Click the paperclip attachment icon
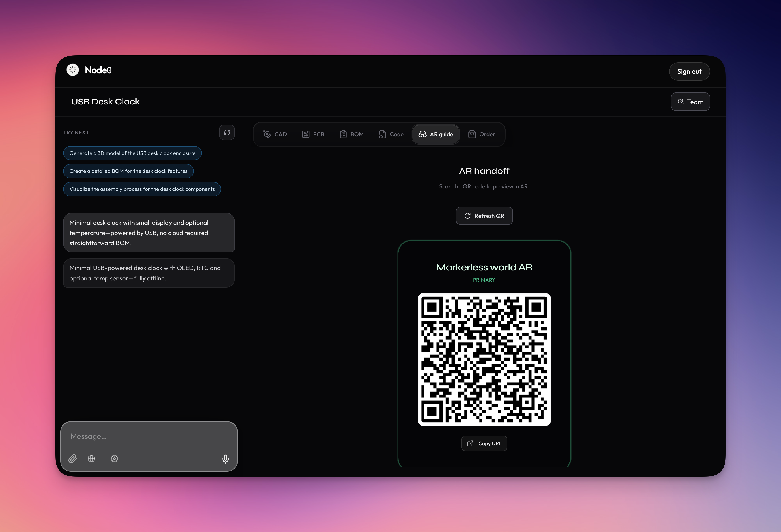This screenshot has width=781, height=532. pyautogui.click(x=73, y=458)
